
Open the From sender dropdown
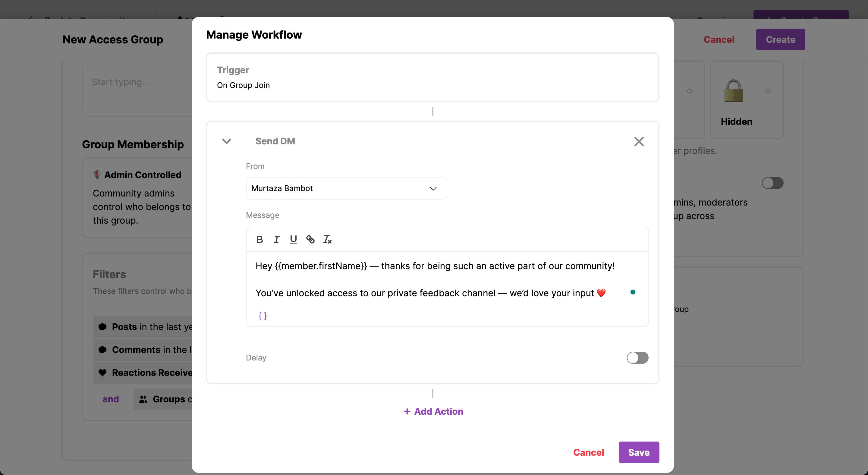[x=346, y=188]
